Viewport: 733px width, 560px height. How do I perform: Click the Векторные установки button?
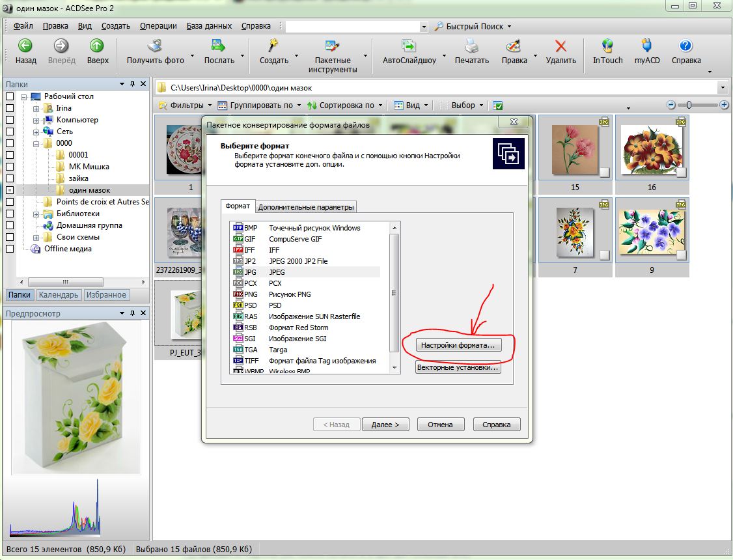458,367
